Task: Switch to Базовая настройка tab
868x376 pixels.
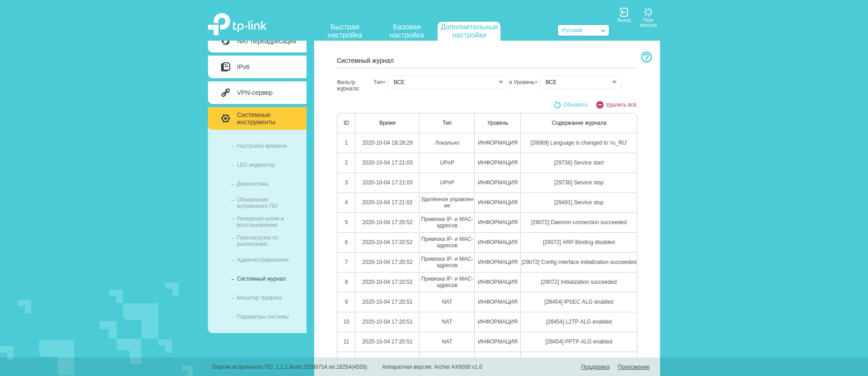Action: (x=406, y=31)
